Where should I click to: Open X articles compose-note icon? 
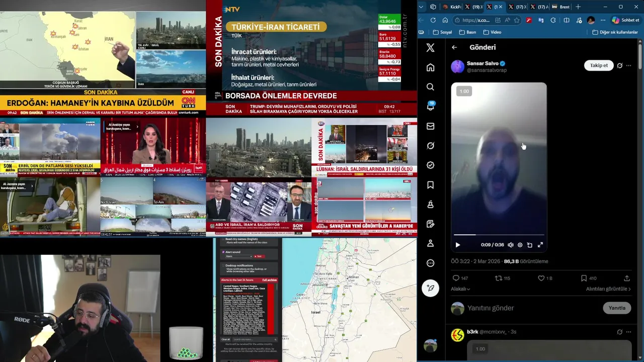click(430, 224)
